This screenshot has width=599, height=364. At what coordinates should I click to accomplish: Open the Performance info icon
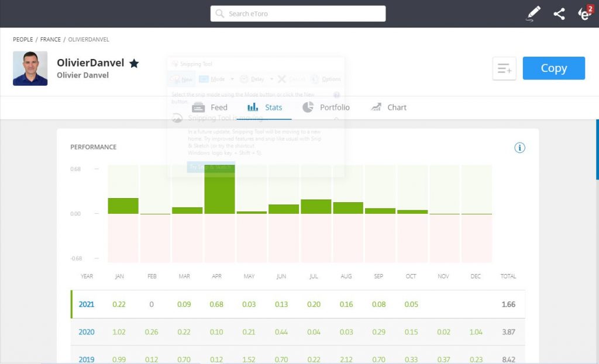point(519,148)
